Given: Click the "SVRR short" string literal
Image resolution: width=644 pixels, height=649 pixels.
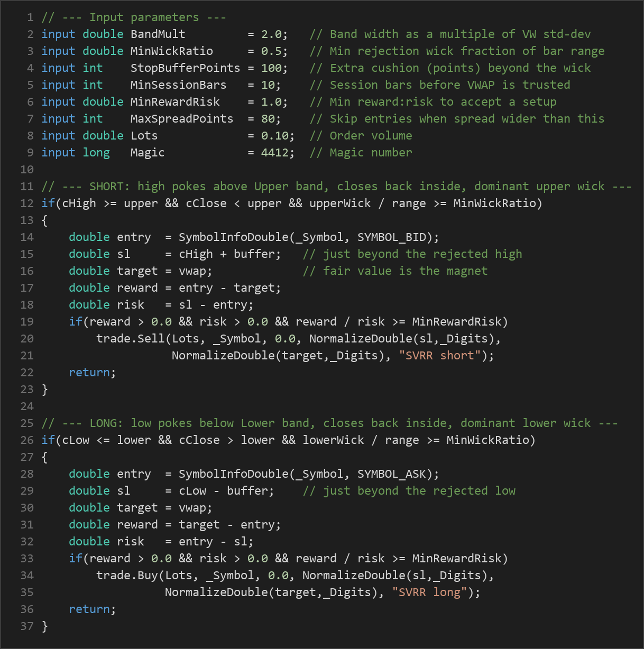Looking at the screenshot, I should point(440,356).
